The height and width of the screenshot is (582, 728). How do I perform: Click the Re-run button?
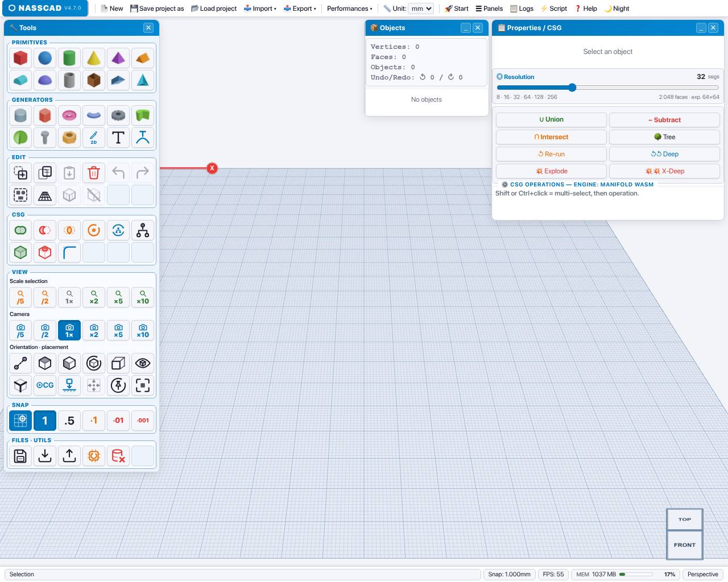551,154
